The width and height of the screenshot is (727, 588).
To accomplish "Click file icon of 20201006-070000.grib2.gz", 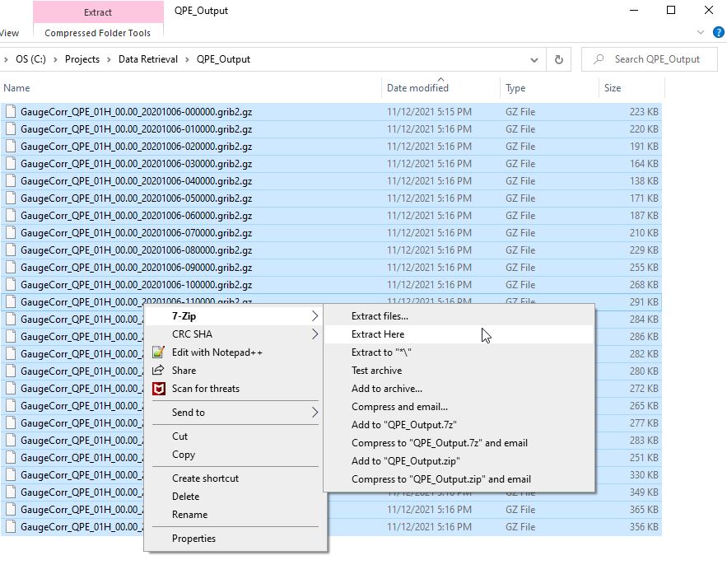I will 11,233.
